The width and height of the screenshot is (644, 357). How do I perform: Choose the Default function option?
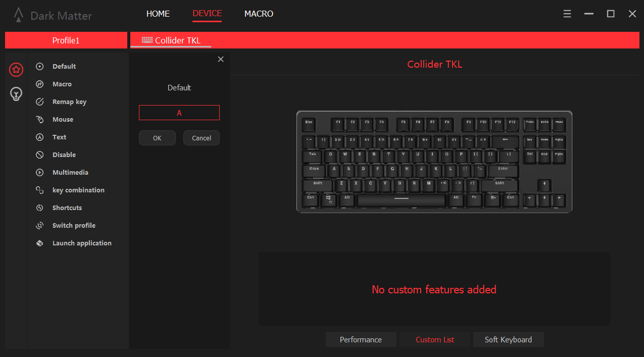click(64, 67)
